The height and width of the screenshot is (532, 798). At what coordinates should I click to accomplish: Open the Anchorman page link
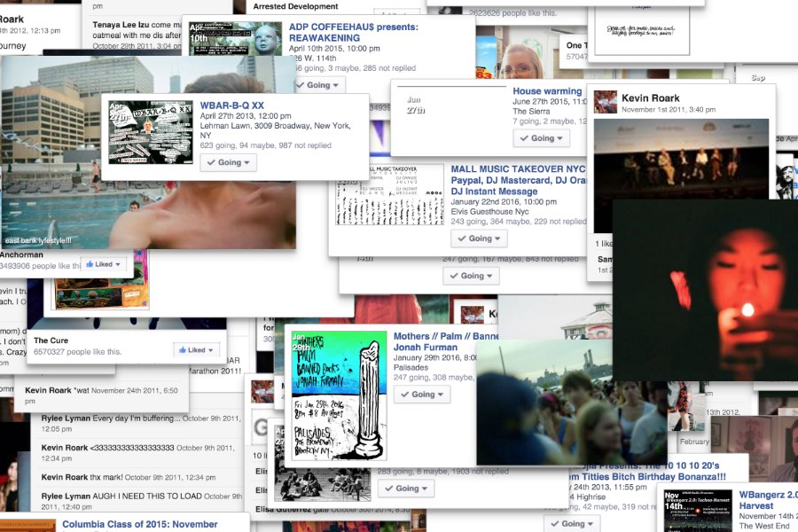click(x=22, y=254)
